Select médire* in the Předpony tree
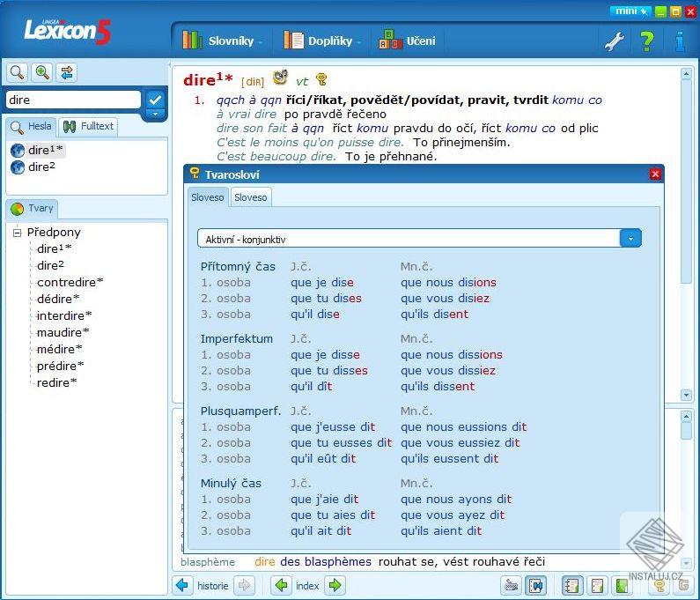The height and width of the screenshot is (600, 700). click(59, 349)
